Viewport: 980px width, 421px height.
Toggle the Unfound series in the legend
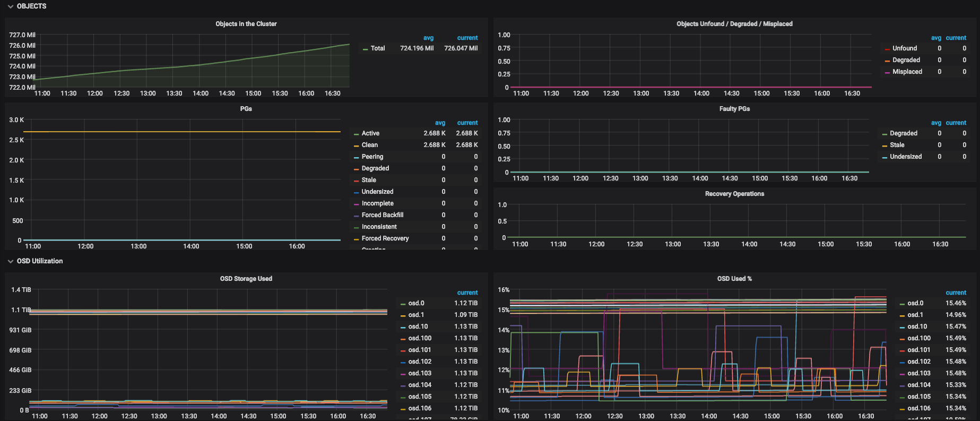coord(904,48)
